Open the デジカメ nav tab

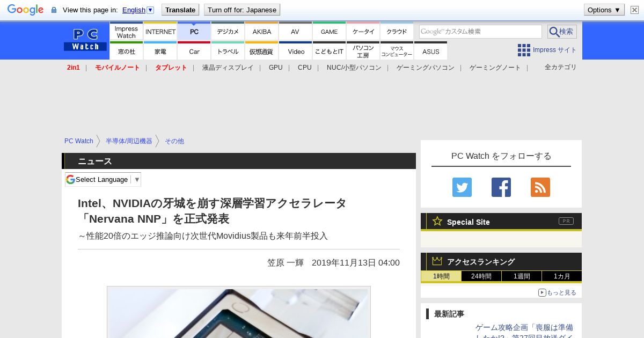228,32
